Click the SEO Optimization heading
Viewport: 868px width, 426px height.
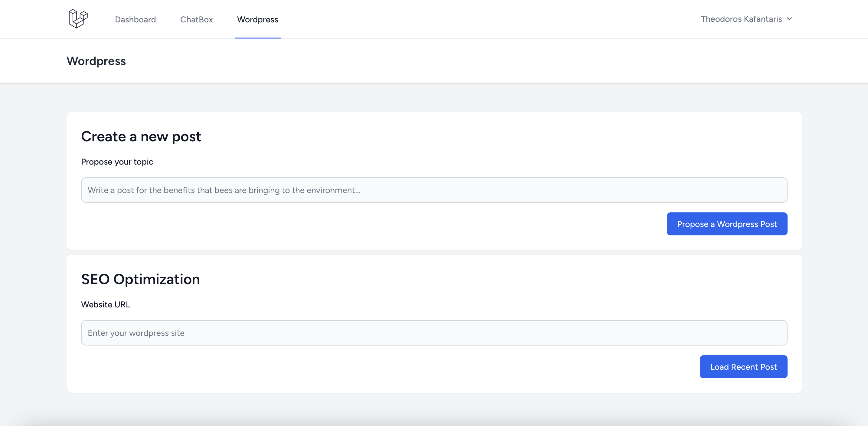coord(140,279)
